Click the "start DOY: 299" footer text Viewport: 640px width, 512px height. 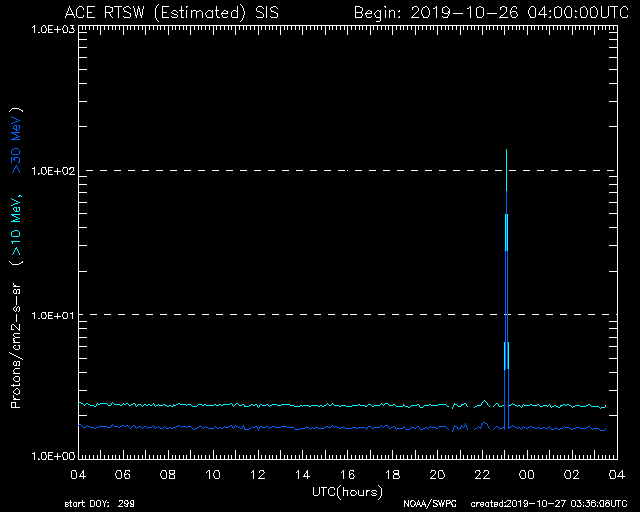[x=101, y=504]
